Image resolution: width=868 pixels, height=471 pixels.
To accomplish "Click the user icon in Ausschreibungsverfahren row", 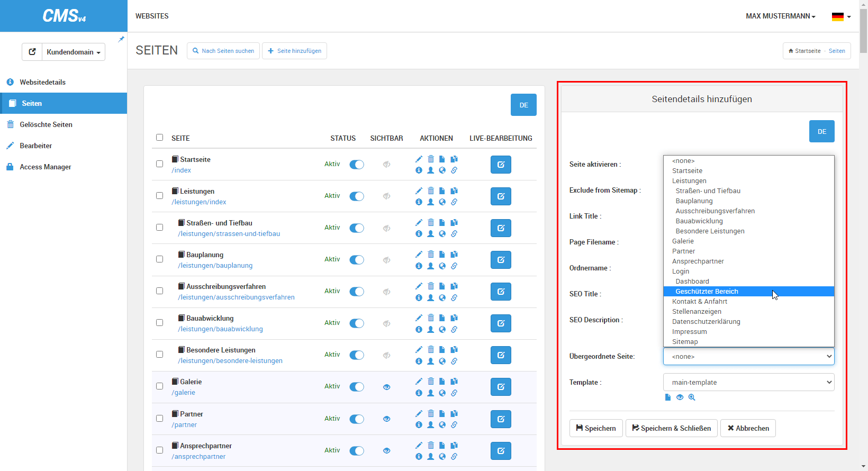I will (431, 297).
